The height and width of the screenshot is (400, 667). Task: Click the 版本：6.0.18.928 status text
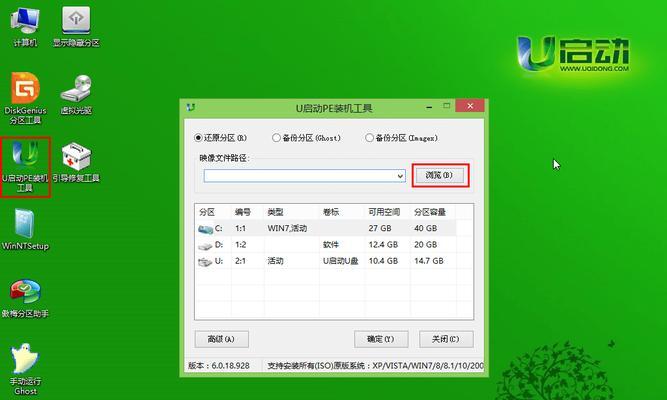219,366
